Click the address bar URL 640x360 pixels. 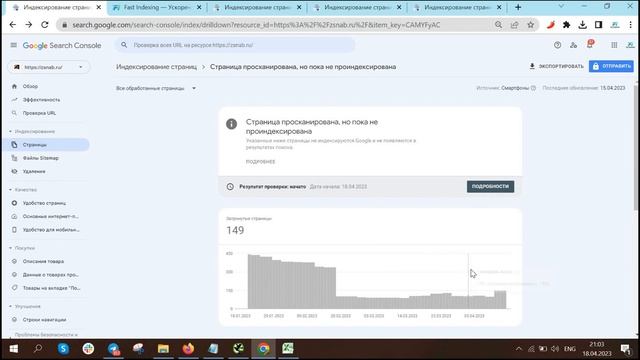256,25
